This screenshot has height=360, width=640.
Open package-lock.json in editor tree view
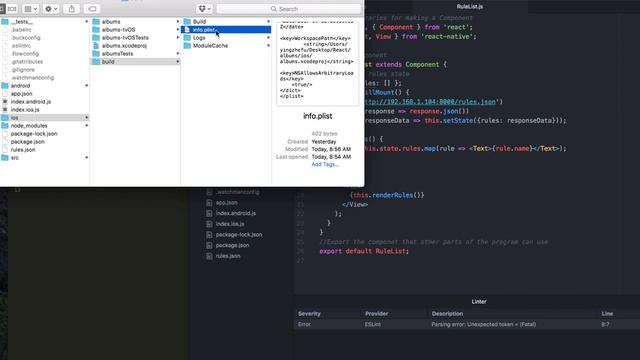[x=239, y=235]
